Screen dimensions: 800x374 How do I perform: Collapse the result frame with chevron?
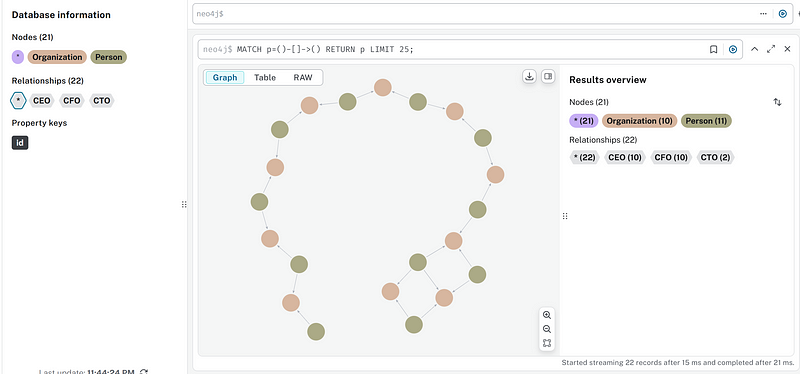click(x=755, y=49)
